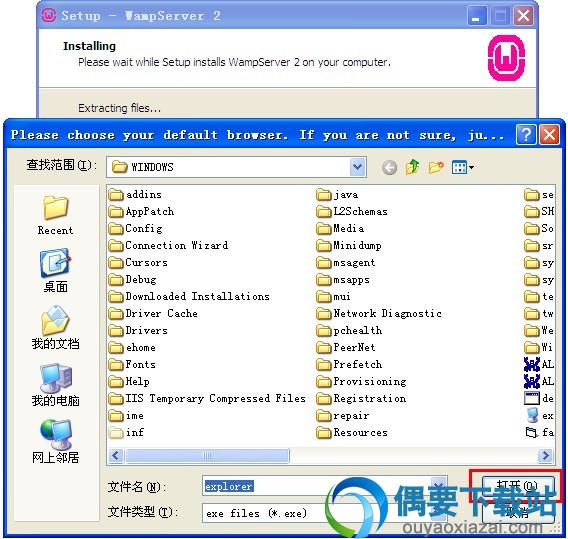The height and width of the screenshot is (539, 568).
Task: Go up one folder level
Action: (x=413, y=167)
